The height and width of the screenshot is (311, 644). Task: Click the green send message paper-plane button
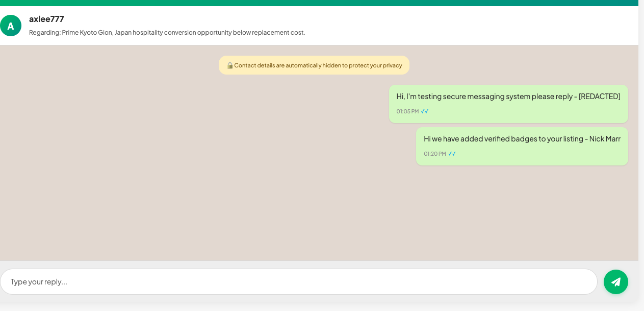616,282
